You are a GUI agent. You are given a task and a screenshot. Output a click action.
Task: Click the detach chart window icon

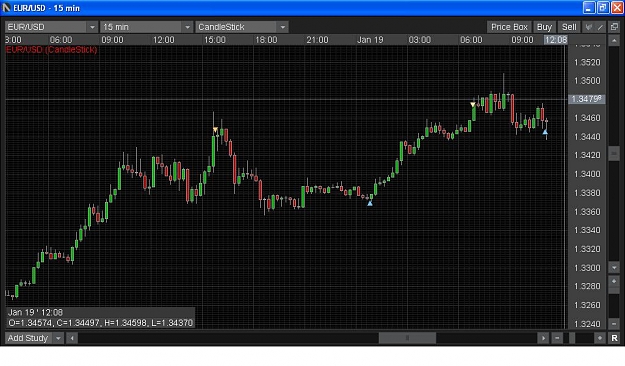[614, 27]
